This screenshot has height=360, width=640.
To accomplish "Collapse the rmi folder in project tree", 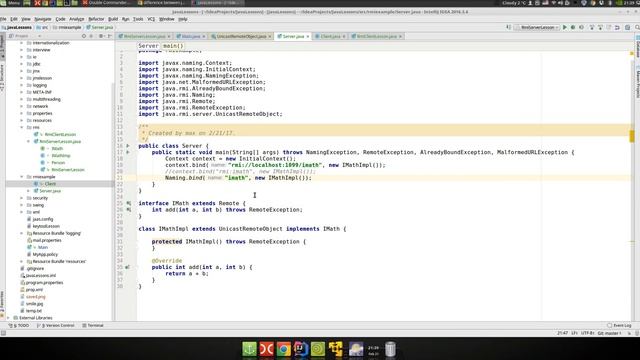I will pyautogui.click(x=22, y=127).
